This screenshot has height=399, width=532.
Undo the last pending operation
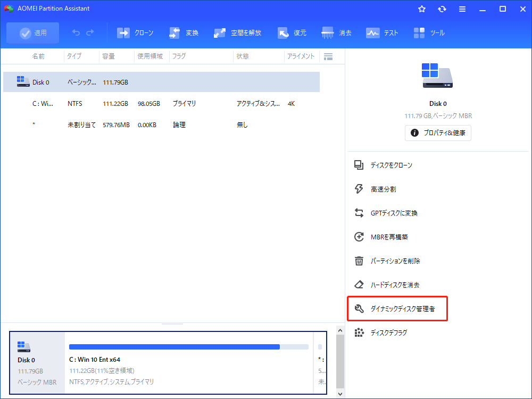point(76,32)
